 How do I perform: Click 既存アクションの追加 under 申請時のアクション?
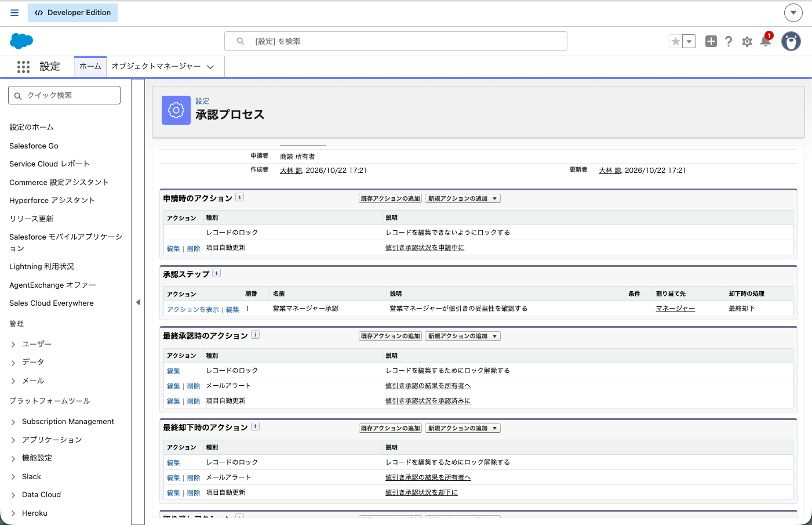coord(390,198)
